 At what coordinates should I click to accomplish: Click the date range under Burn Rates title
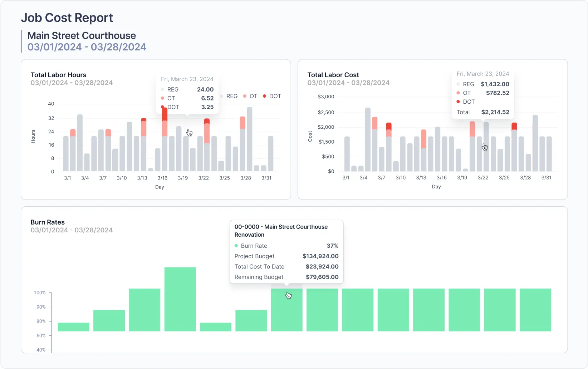tap(72, 230)
